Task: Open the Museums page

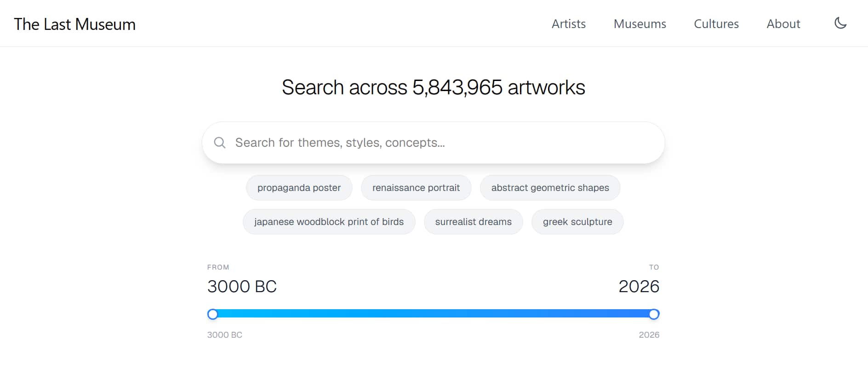Action: 640,23
